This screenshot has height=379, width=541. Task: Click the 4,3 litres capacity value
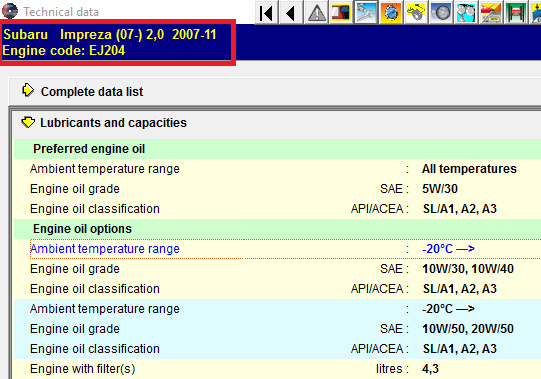coord(430,369)
